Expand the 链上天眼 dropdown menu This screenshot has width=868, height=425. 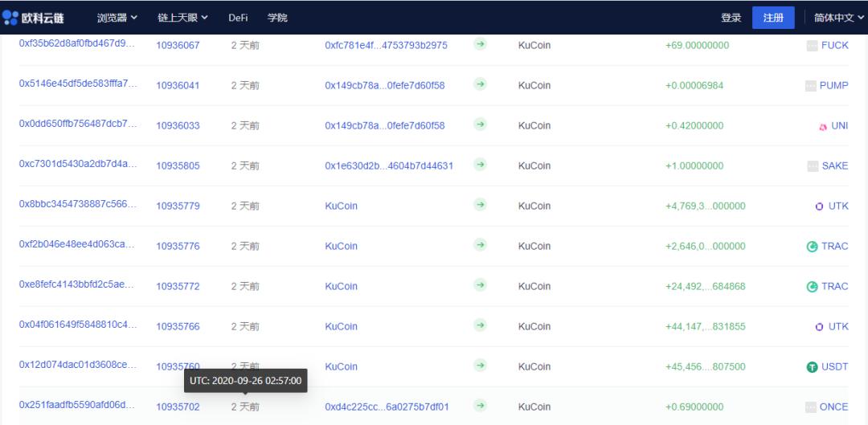(x=182, y=18)
